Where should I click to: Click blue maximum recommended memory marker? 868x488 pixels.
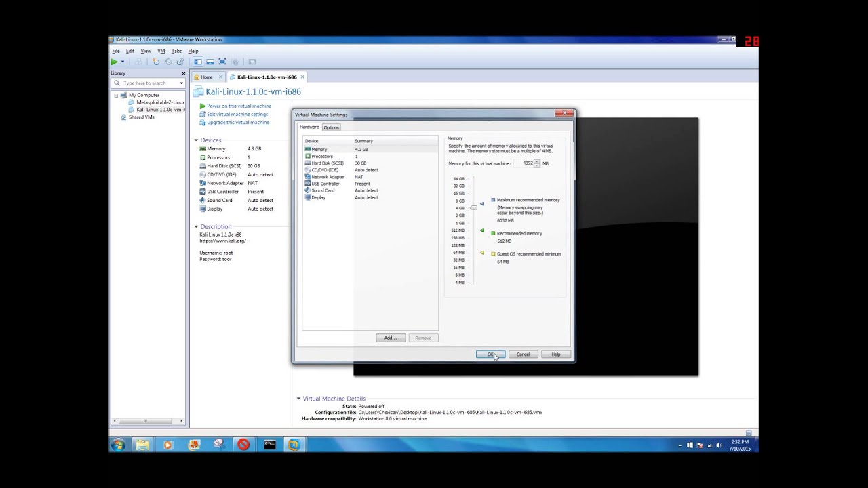click(482, 203)
